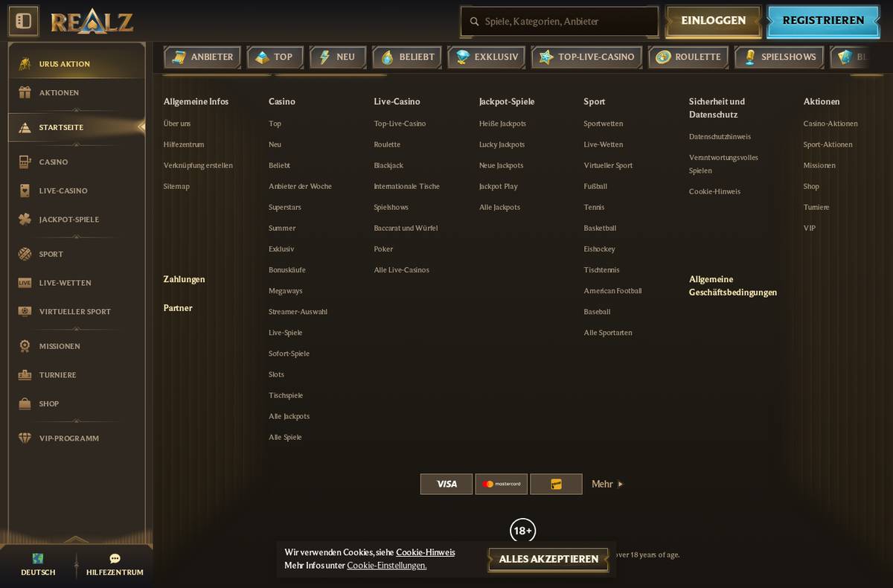Viewport: 893px width, 588px height.
Task: Open the Sitemap footer link
Action: point(176,186)
